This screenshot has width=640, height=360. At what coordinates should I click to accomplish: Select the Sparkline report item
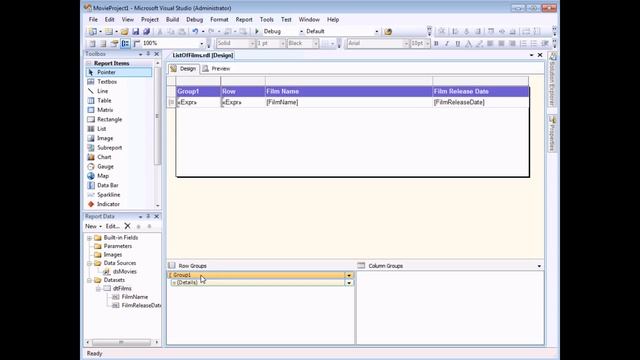pos(108,195)
